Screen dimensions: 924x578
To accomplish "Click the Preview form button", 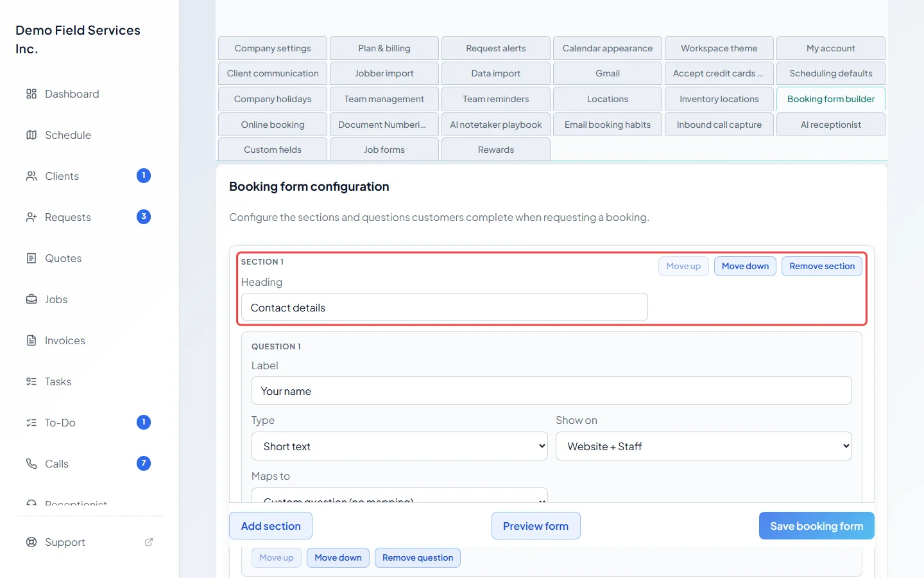I will pos(536,526).
